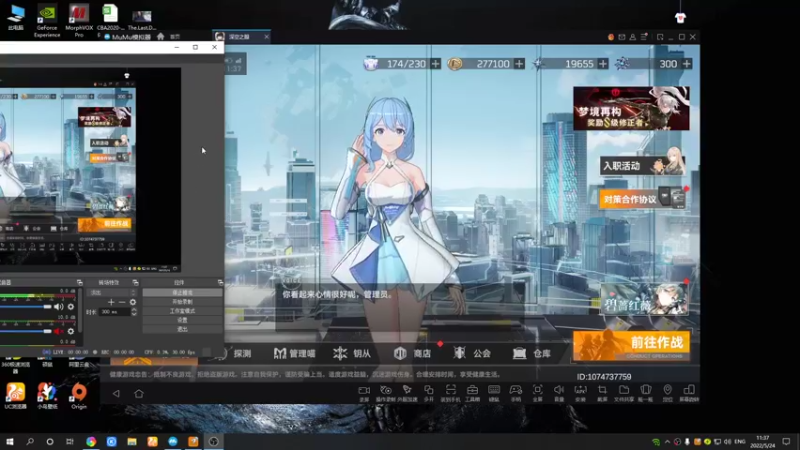
Task: Click the MuMu emulator home tab icon
Action: point(161,36)
